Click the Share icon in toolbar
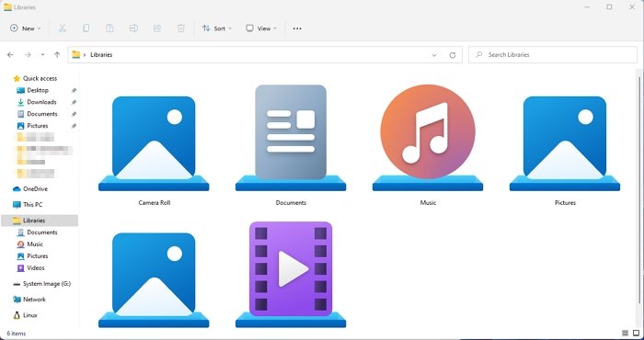Viewport: 644px width, 340px height. (157, 28)
